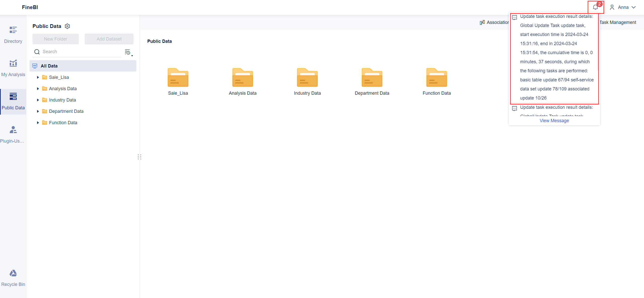Screen dimensions: 644x298
Task: Click the Add Dataset button
Action: pyautogui.click(x=109, y=39)
